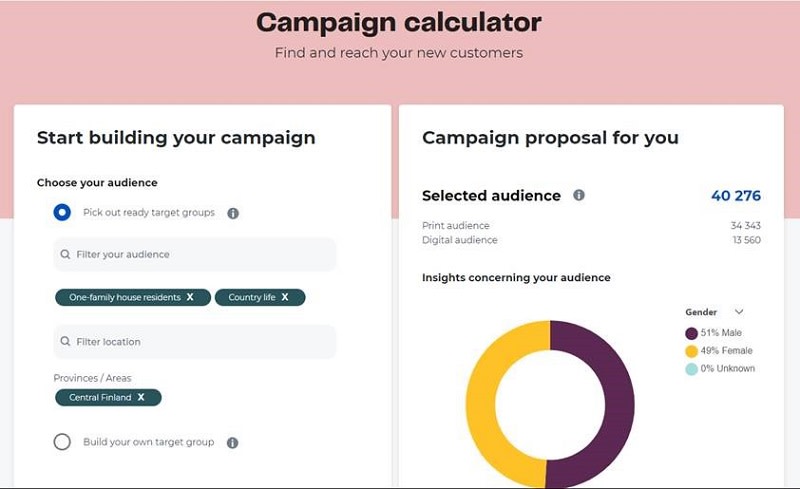Remove Central Finland location tag via X
This screenshot has width=800, height=489.
click(141, 397)
